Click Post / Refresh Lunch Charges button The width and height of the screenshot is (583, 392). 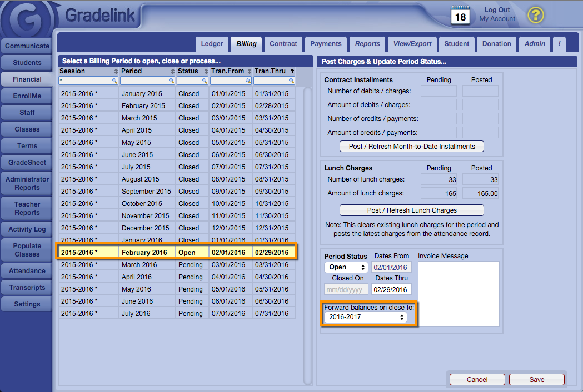tap(411, 210)
